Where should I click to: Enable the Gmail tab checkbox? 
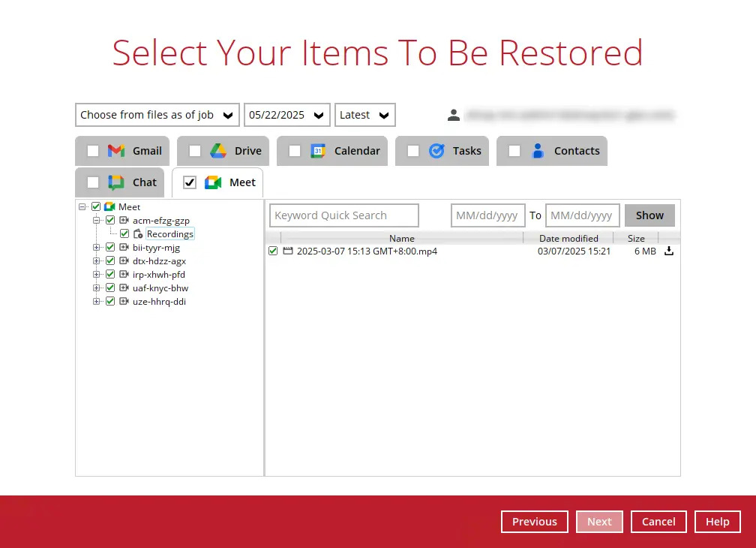tap(93, 151)
